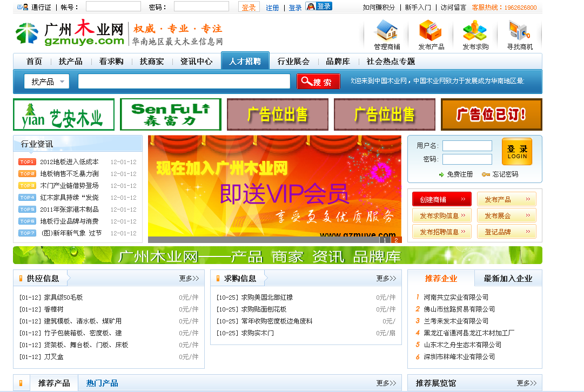Sign in with the QQ 登录 icon
Viewport: 584px width, 392px height.
[x=318, y=7]
